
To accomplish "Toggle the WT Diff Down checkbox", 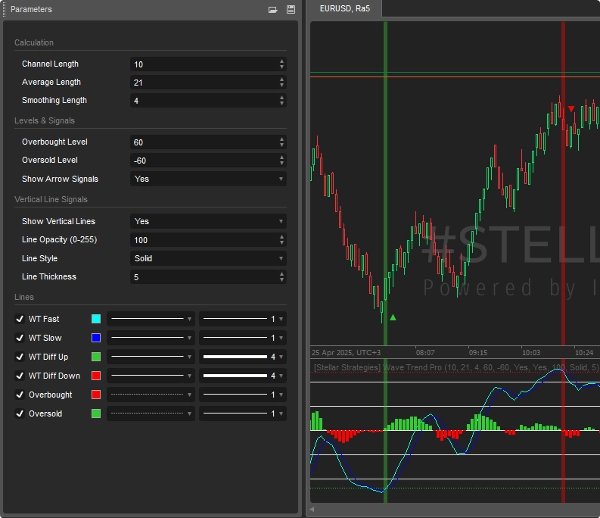I will pos(20,376).
